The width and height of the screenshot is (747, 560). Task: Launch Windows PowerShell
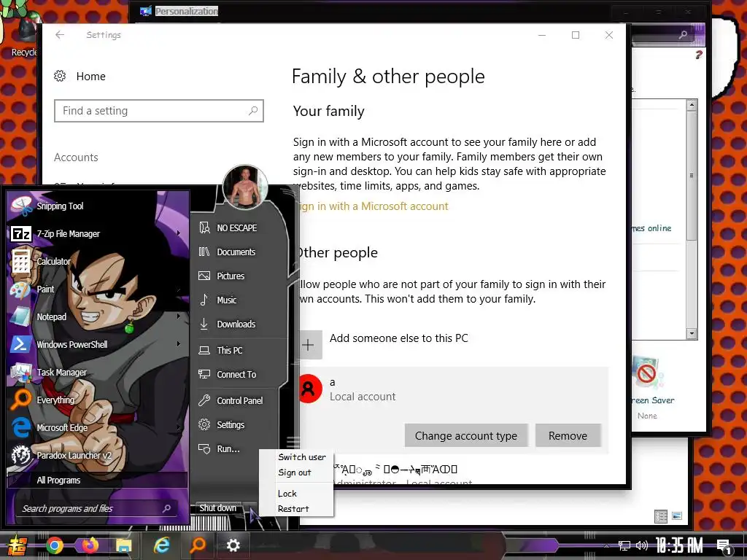pyautogui.click(x=98, y=344)
